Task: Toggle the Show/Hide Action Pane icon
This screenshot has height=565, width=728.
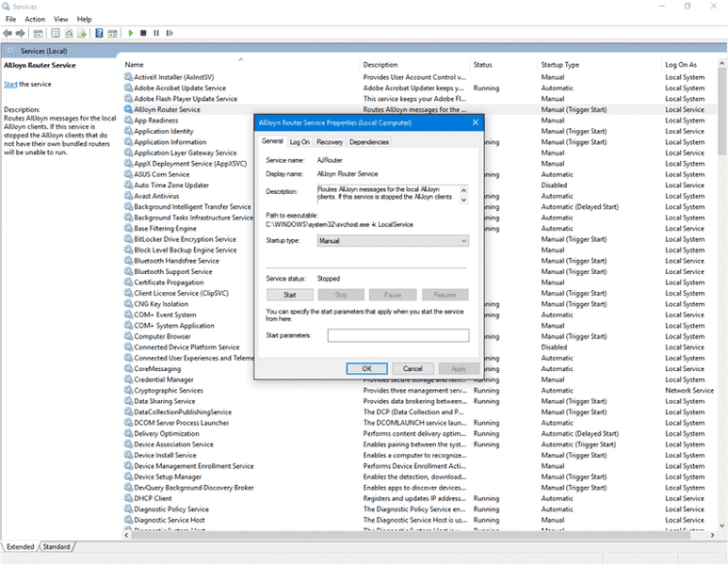Action: pos(112,33)
